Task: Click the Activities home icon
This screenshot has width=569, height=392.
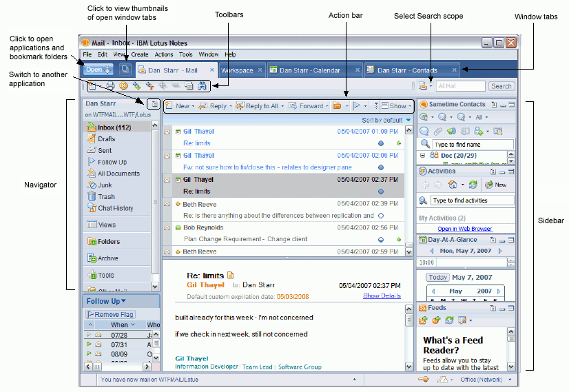Action: pos(453,185)
